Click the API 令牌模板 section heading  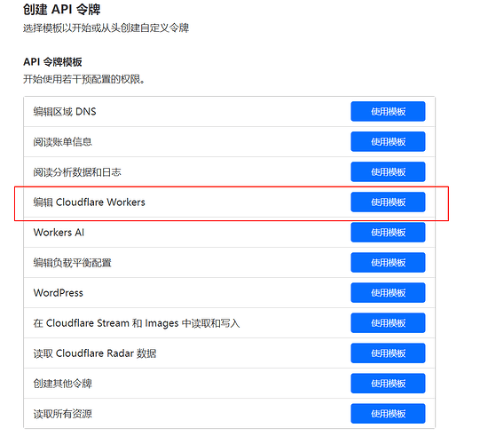52,62
